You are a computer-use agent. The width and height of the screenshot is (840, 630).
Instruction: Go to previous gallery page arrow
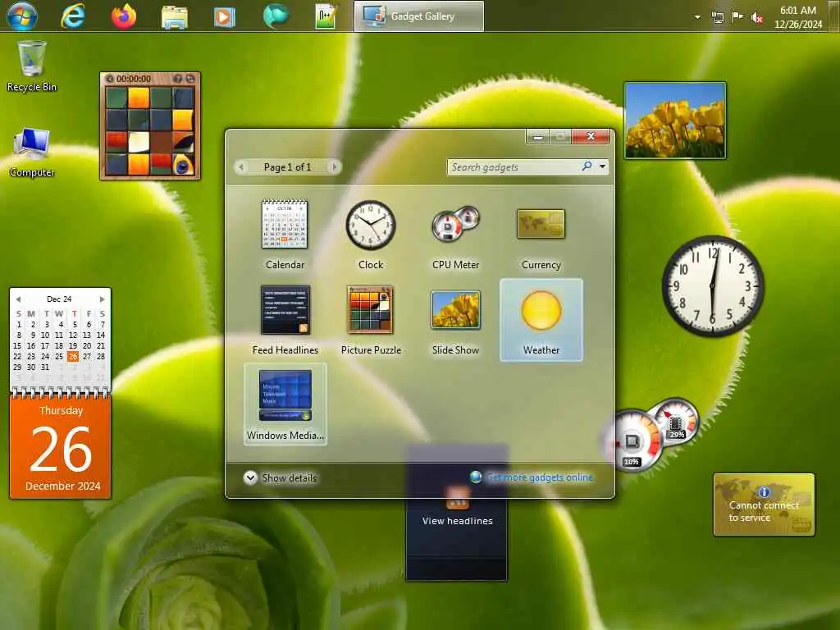point(242,167)
